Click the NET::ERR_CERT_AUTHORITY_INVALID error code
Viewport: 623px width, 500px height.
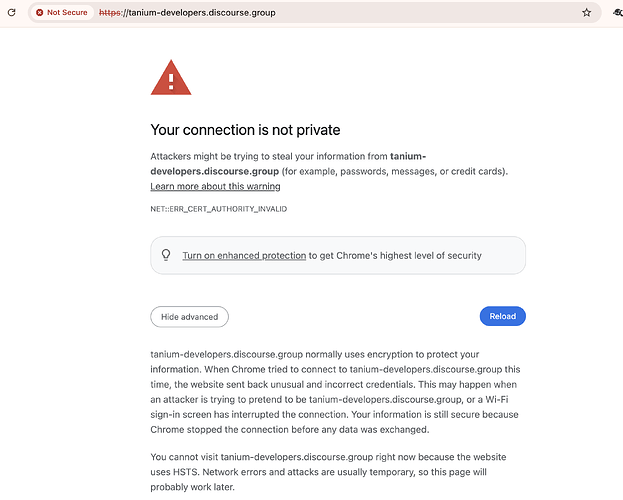(219, 209)
